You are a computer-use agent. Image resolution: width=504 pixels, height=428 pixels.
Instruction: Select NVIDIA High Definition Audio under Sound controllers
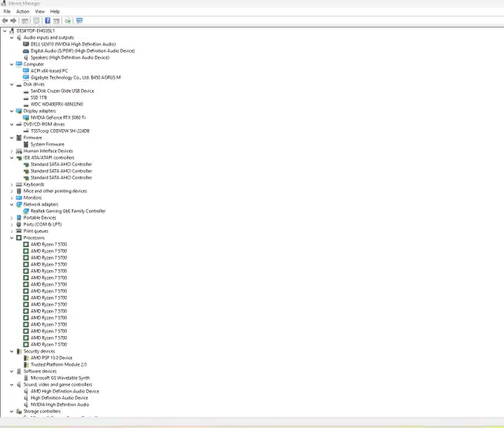[x=60, y=404]
